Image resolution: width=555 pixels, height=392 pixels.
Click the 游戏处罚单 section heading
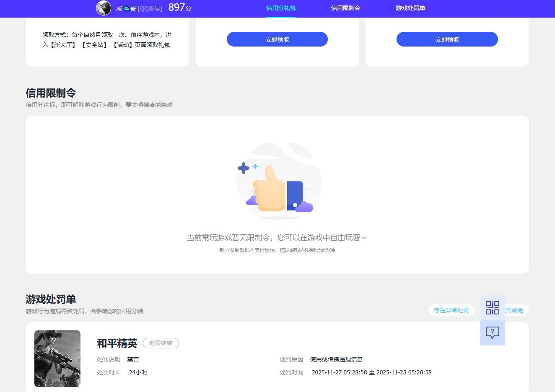[x=51, y=299]
